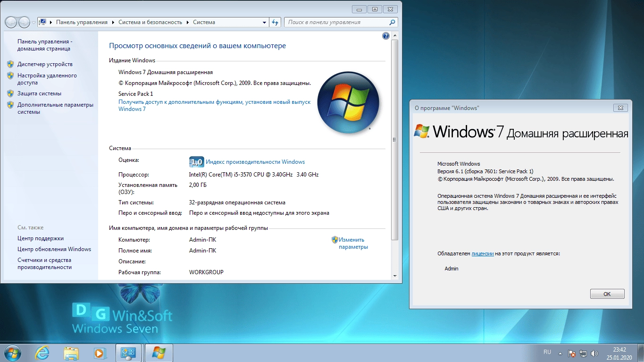
Task: Open Защита системы link
Action: (39, 93)
